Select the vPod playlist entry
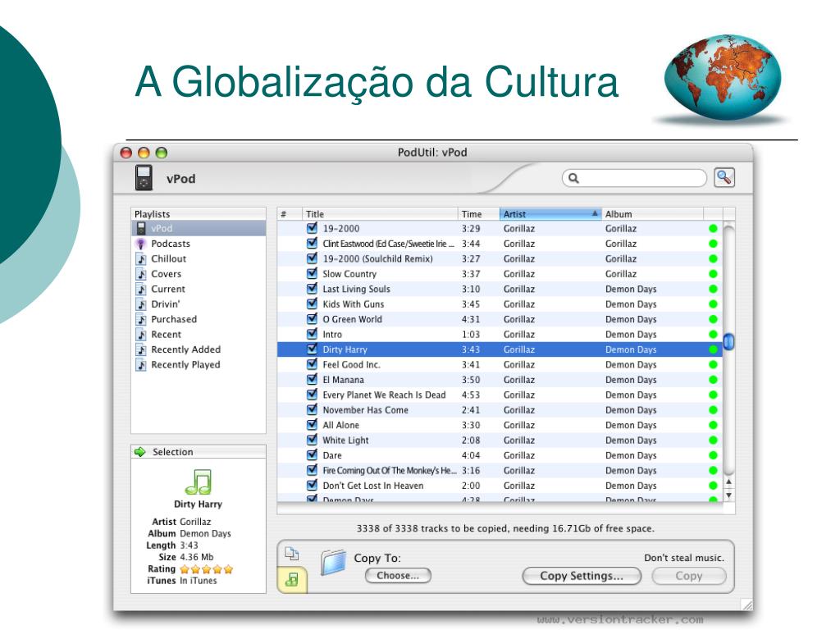This screenshot has height=630, width=840. click(x=199, y=228)
